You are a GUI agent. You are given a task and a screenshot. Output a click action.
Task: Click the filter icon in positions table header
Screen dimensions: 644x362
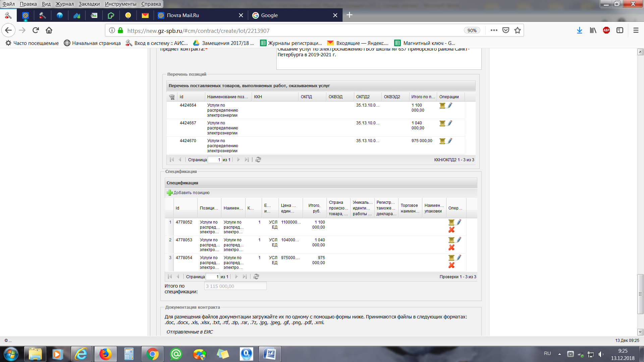(172, 97)
